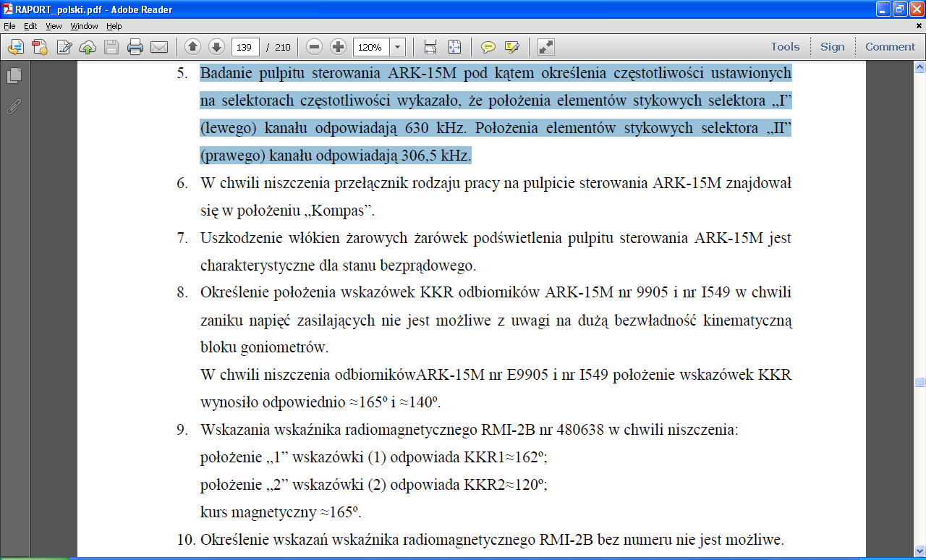Click the Create PDF online icon
This screenshot has height=560, width=926.
40,47
